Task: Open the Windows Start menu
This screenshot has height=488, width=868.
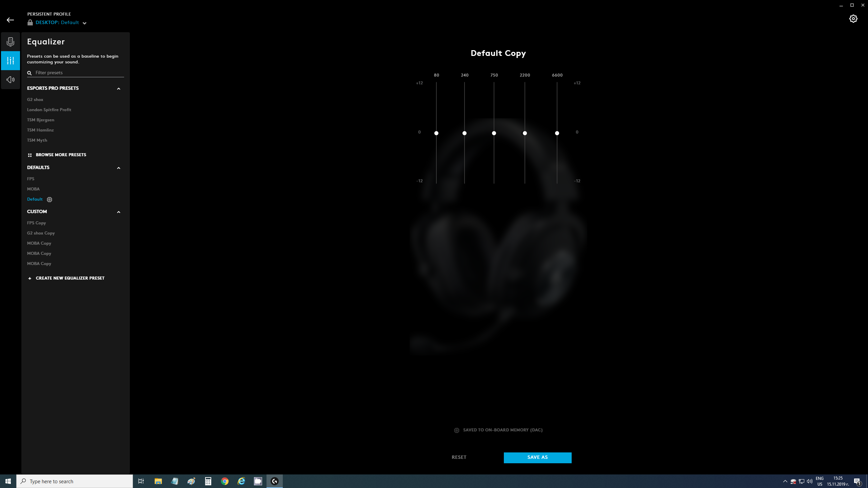Action: (8, 481)
